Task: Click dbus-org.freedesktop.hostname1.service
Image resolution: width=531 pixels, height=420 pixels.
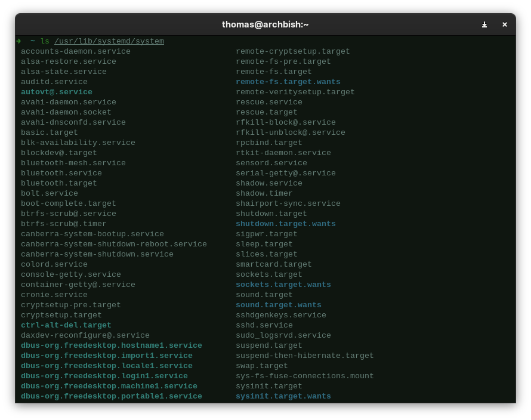Action: point(112,345)
